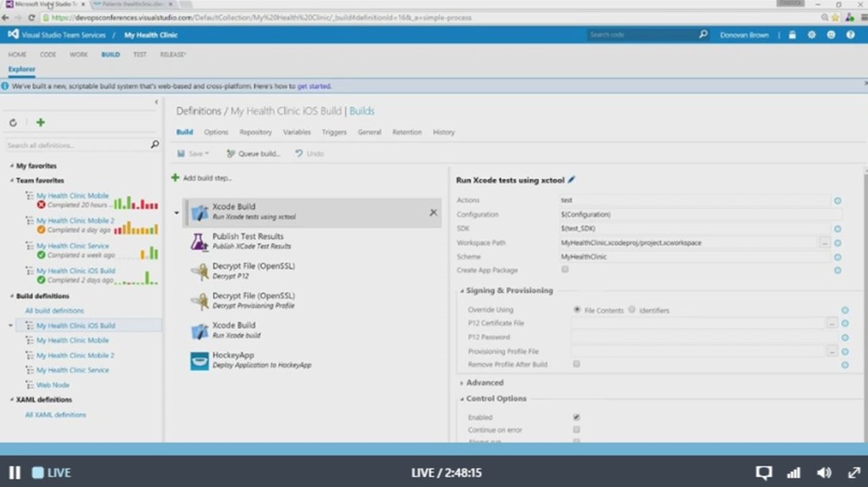The image size is (868, 487).
Task: Switch to the Triggers tab
Action: (334, 132)
